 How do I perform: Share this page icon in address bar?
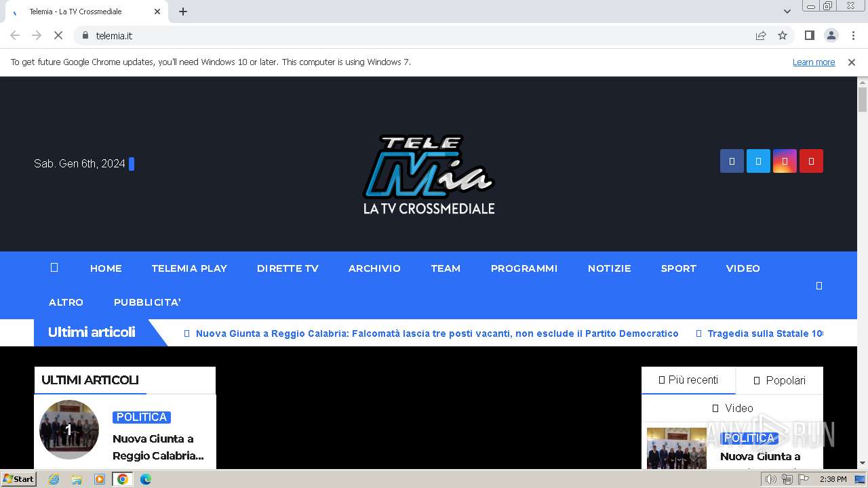761,35
